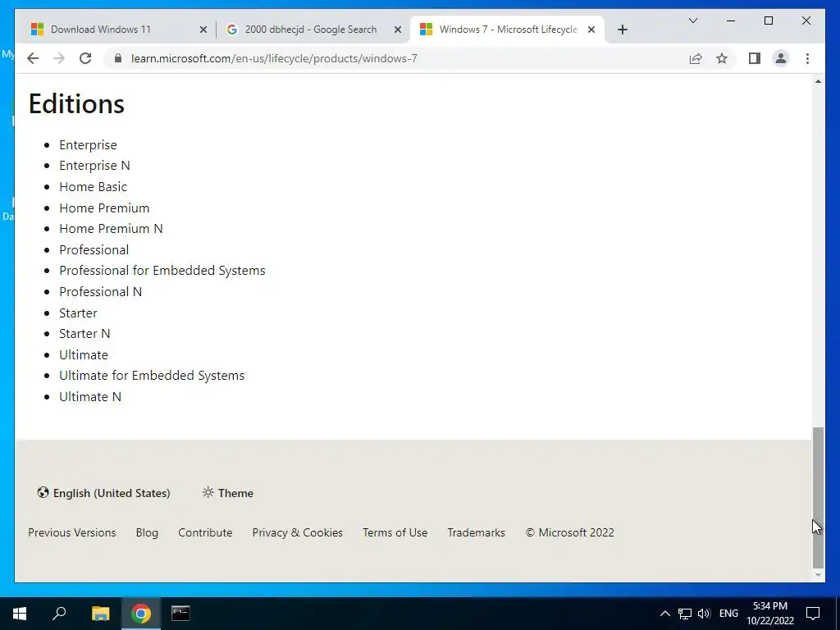Viewport: 840px width, 630px height.
Task: Share this page using the share icon
Action: click(x=696, y=58)
